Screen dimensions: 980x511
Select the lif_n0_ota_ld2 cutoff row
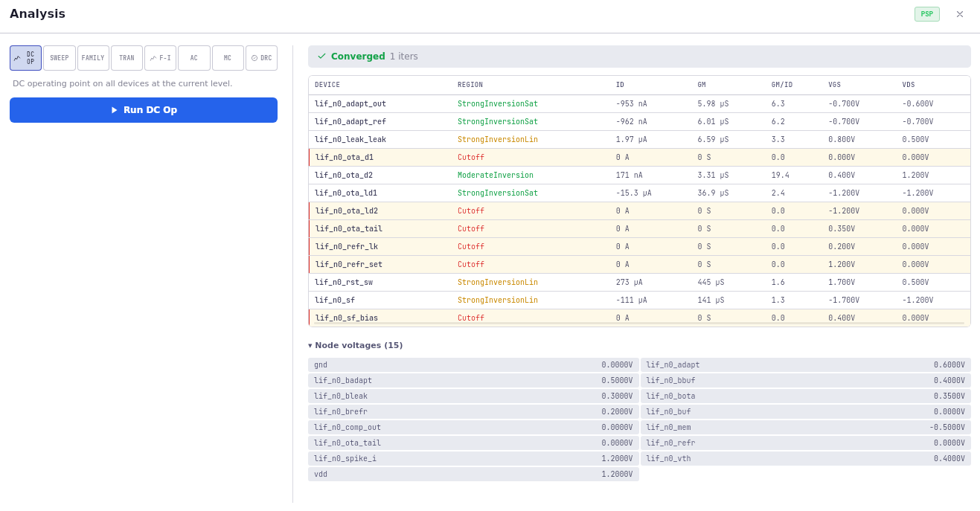point(639,211)
